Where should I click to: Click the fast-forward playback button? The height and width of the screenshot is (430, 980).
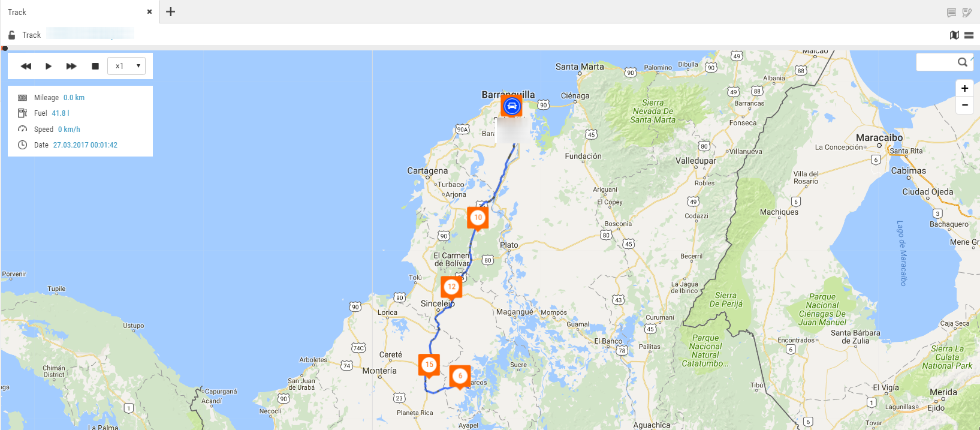71,66
